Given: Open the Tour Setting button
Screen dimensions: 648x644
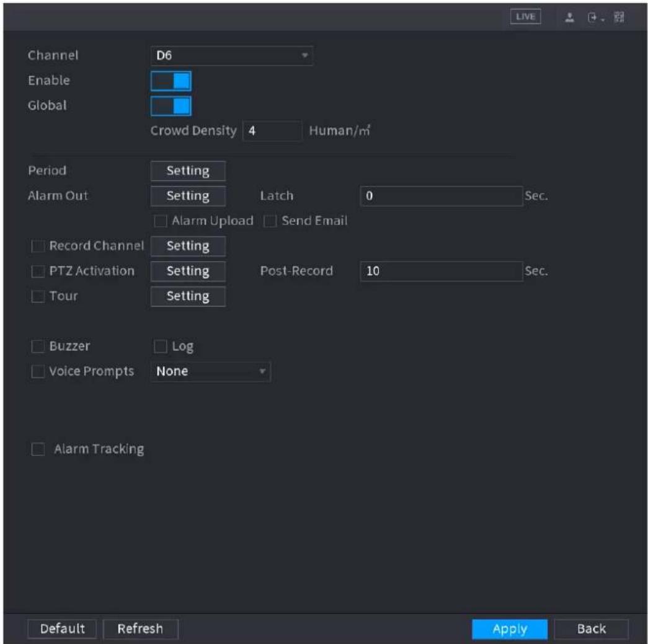Looking at the screenshot, I should pos(188,296).
